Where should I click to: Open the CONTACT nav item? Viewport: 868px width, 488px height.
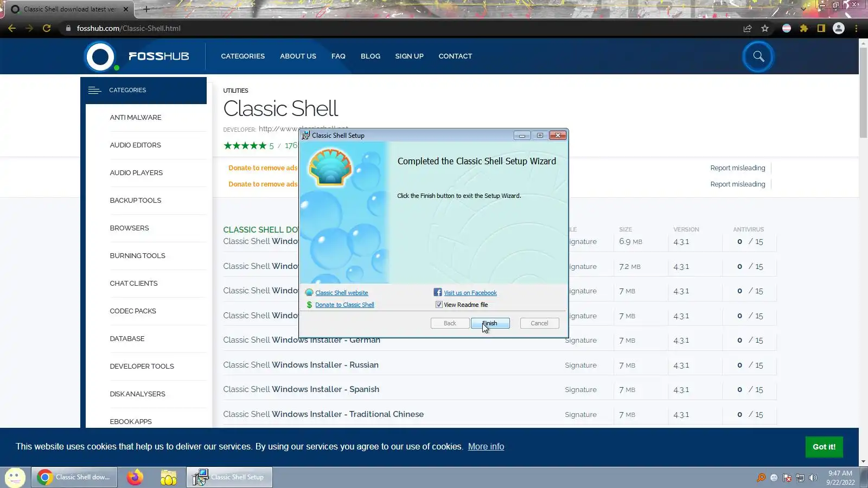[x=455, y=56]
